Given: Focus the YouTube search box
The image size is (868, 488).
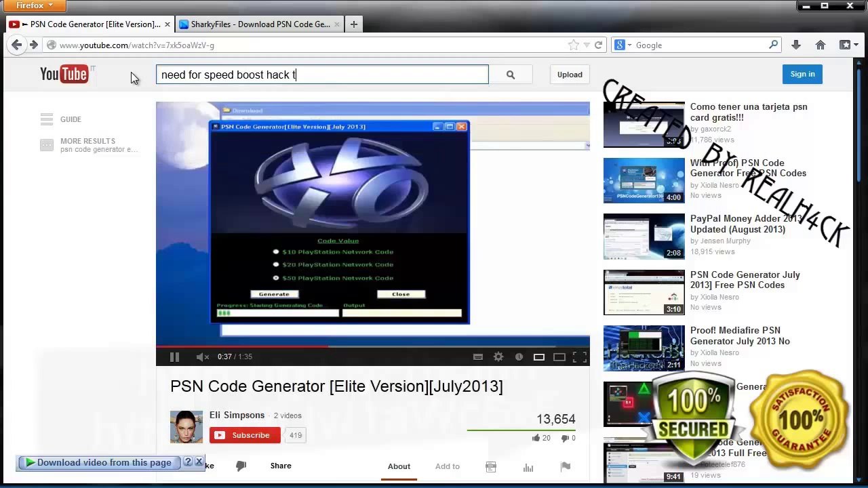Looking at the screenshot, I should click(322, 75).
